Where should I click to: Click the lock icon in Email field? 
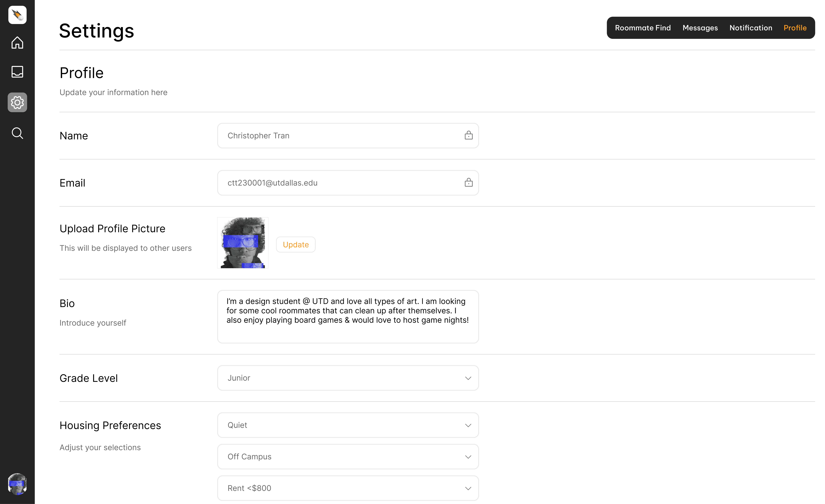468,182
